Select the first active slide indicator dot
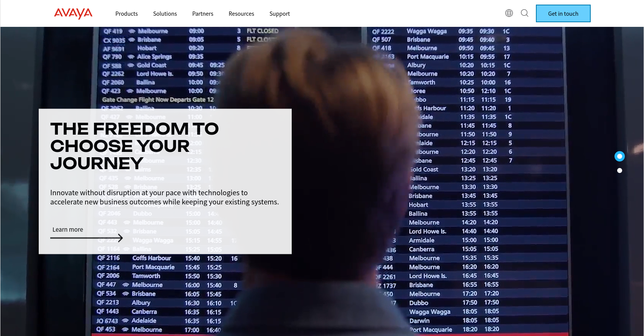 coord(619,156)
